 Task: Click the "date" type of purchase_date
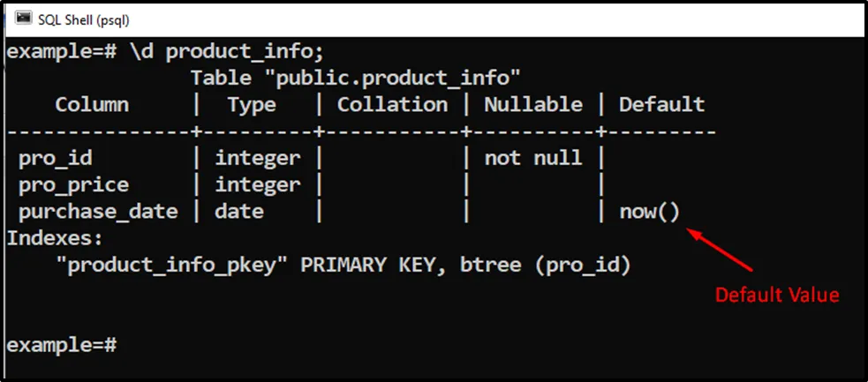[238, 212]
